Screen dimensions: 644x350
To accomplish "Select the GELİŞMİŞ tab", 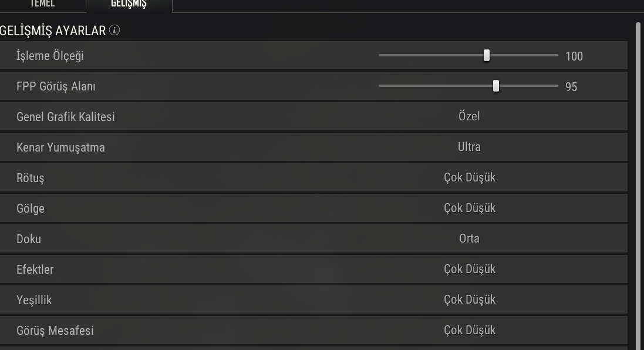I will [x=129, y=4].
